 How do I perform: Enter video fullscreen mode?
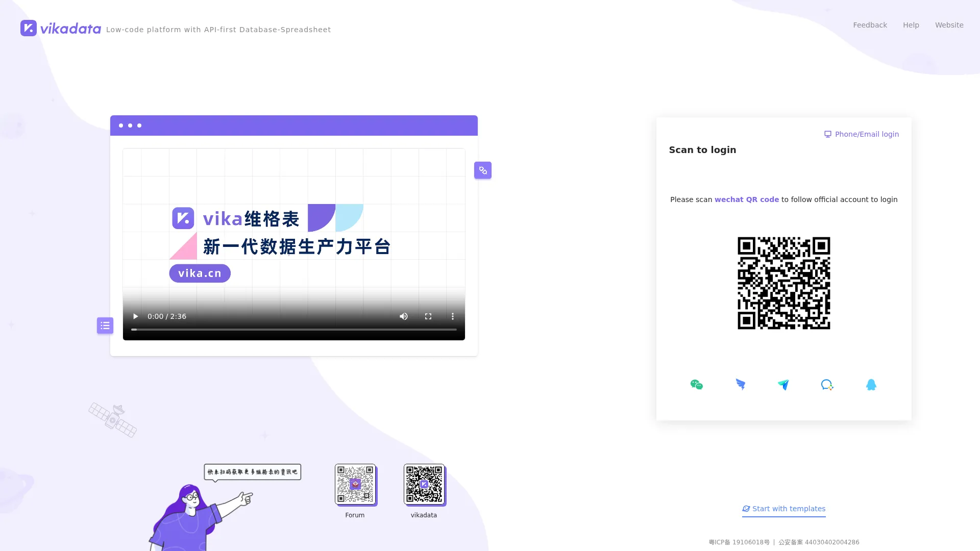428,316
